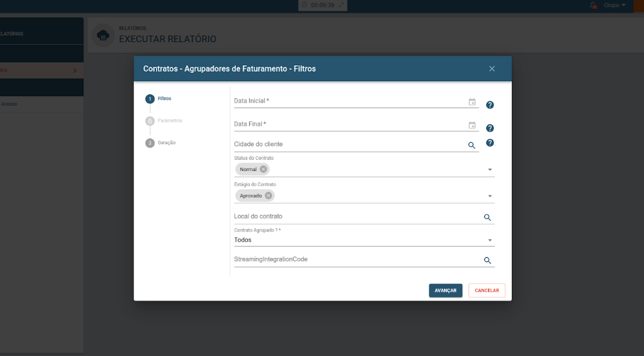Open the Grupo menu in top bar
The width and height of the screenshot is (644, 356).
click(614, 5)
